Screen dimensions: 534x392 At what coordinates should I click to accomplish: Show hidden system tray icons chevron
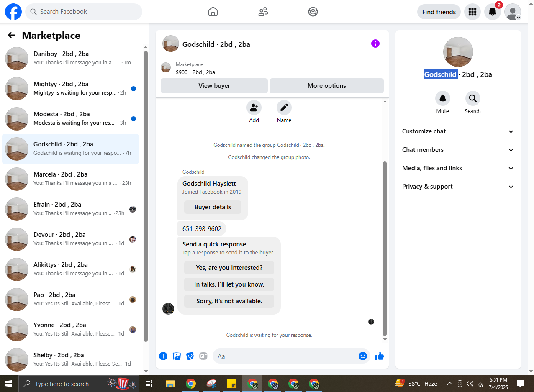450,384
